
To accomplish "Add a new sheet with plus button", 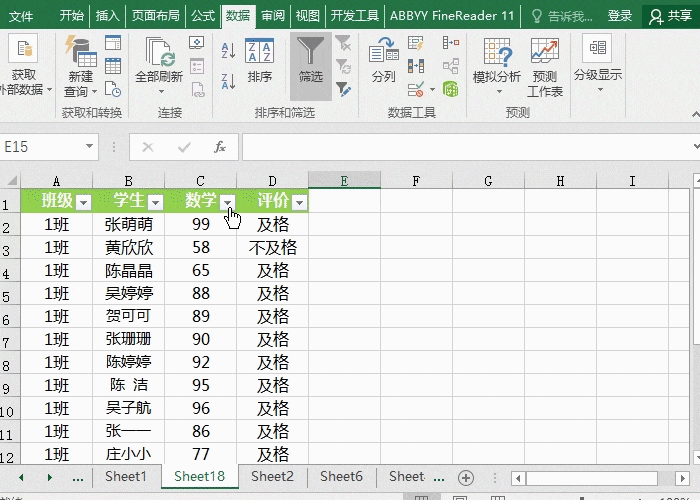I will [465, 477].
